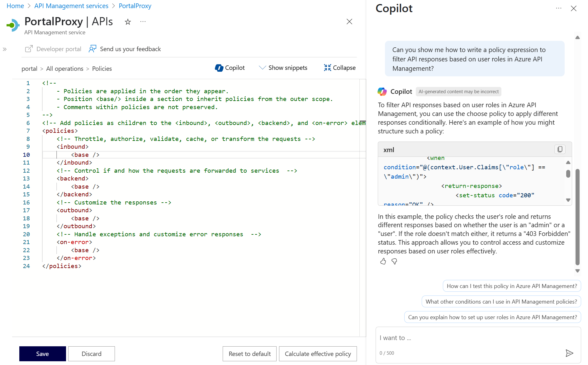Go to All operations breadcrumb
The height and width of the screenshot is (365, 588).
(65, 69)
